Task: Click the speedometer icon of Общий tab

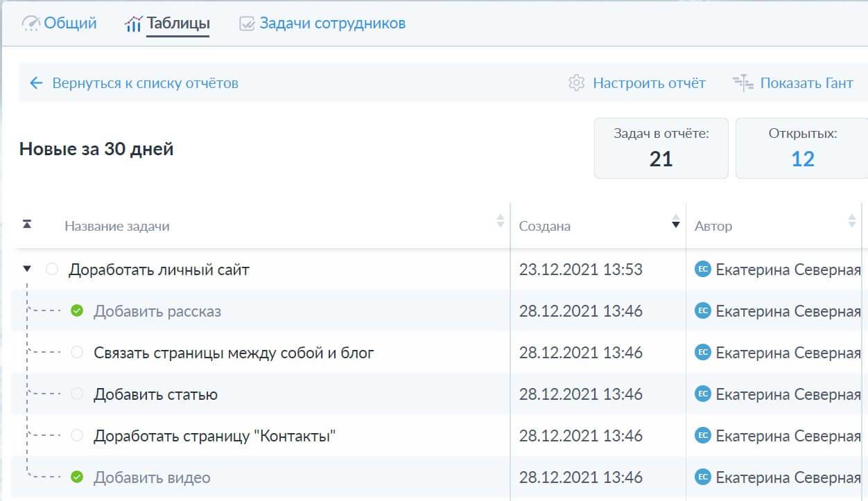Action: (31, 24)
